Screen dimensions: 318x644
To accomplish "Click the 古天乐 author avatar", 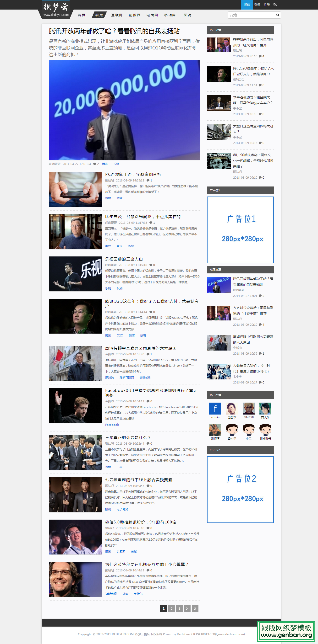I will coord(265,409).
